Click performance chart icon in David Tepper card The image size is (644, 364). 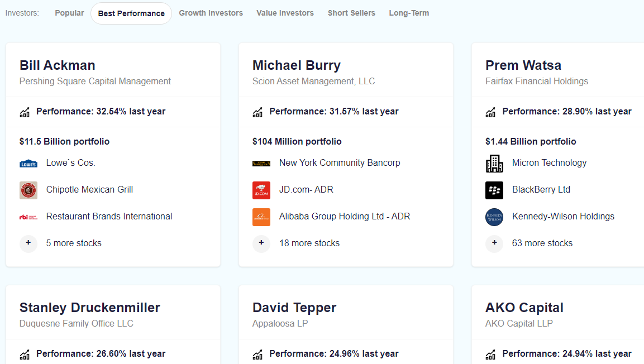tap(257, 354)
